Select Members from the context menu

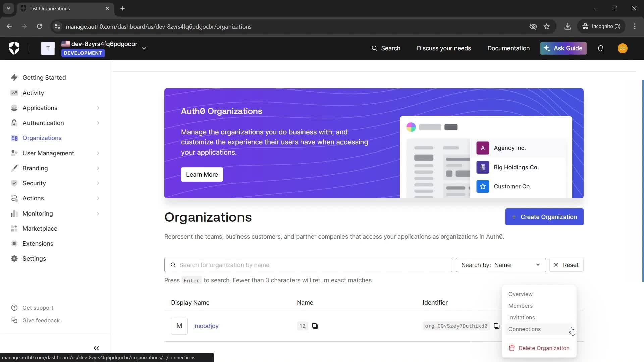(x=539, y=306)
